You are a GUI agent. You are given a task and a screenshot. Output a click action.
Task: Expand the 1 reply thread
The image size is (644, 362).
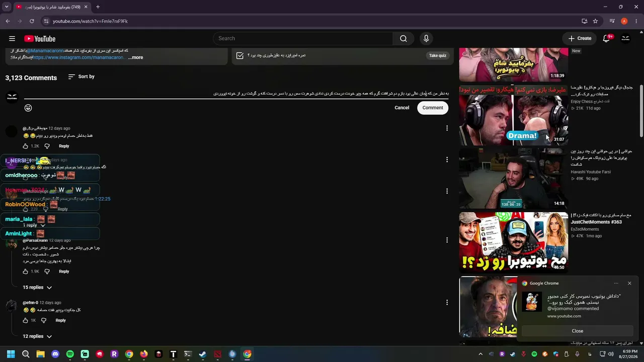[x=34, y=225]
